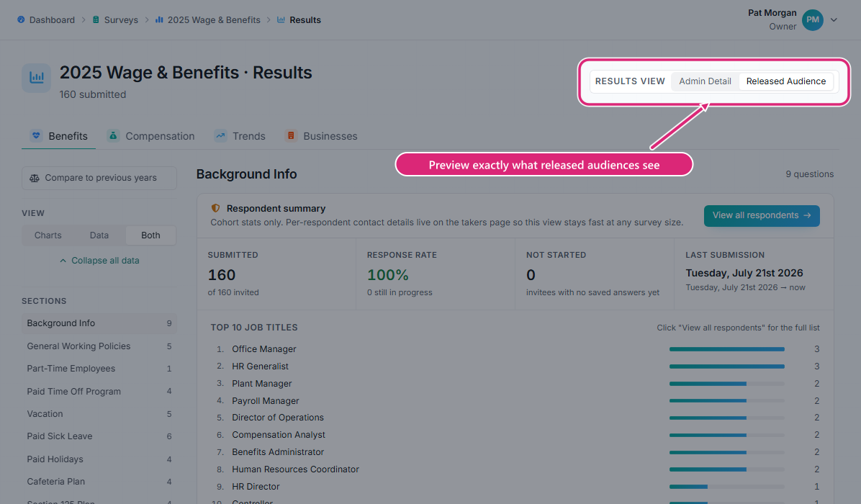
Task: Click Pat Morgan user name
Action: coord(772,13)
